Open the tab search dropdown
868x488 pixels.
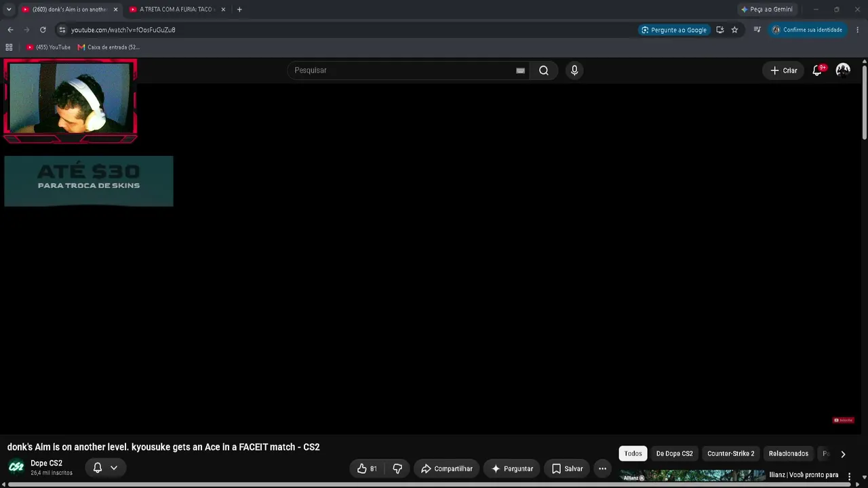pos(9,9)
